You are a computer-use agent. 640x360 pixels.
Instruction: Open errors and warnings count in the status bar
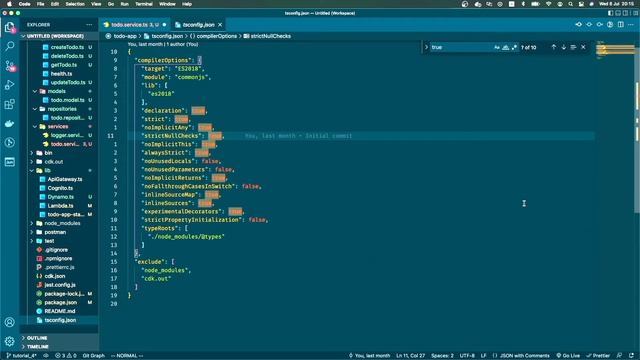pyautogui.click(x=66, y=356)
